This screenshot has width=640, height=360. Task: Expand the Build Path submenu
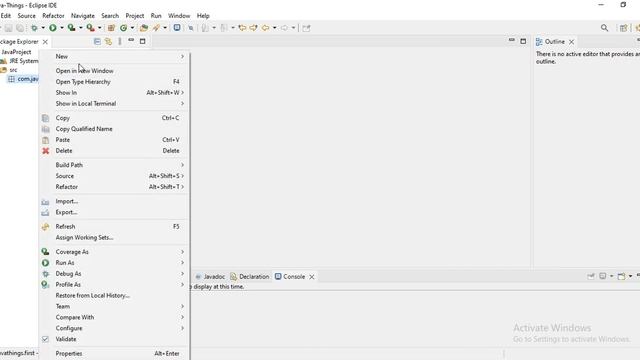[x=114, y=165]
